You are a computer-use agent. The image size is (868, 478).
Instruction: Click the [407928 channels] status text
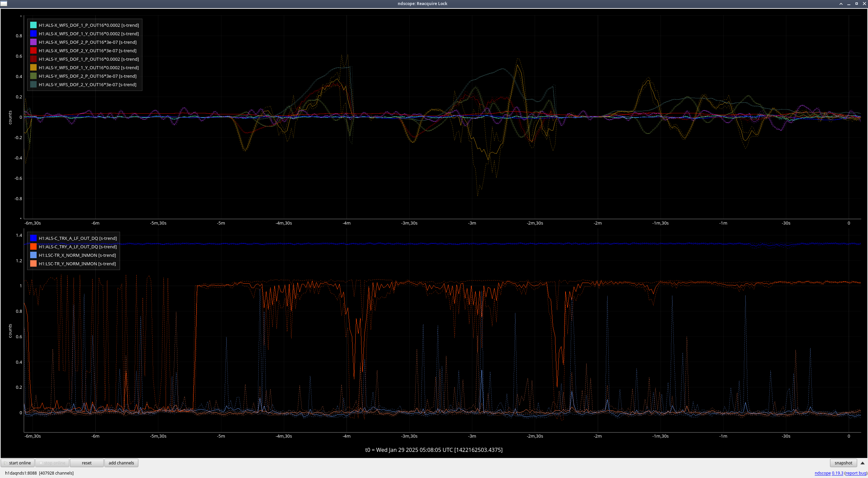click(x=56, y=473)
